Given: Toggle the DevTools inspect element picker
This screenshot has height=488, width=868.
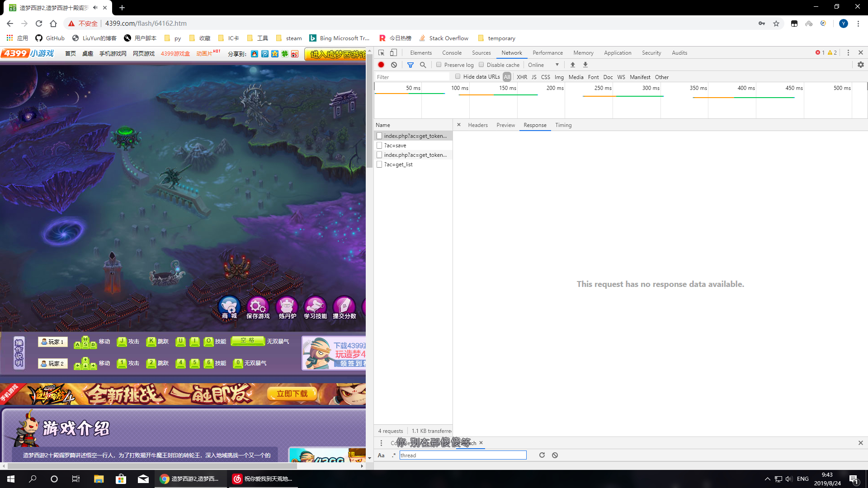Looking at the screenshot, I should pos(382,53).
